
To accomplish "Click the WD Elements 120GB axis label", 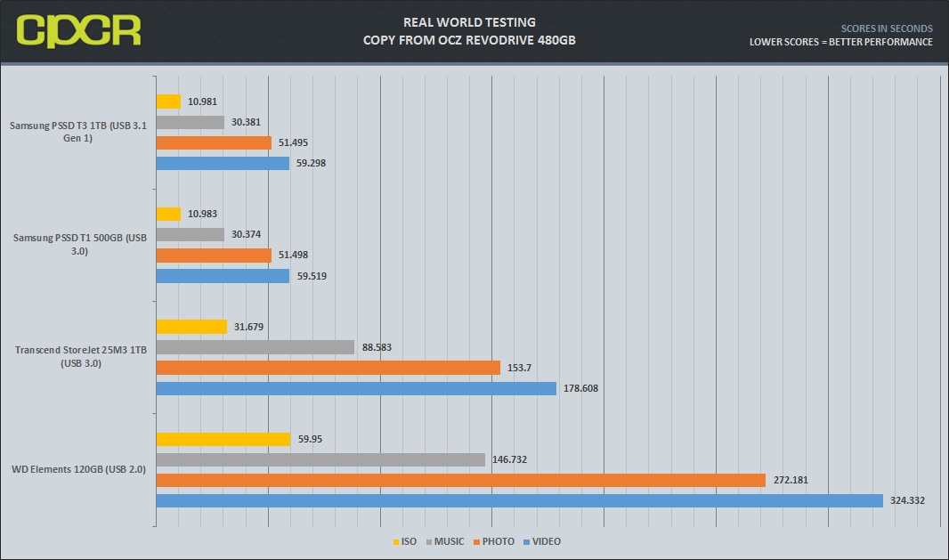I will pos(78,469).
